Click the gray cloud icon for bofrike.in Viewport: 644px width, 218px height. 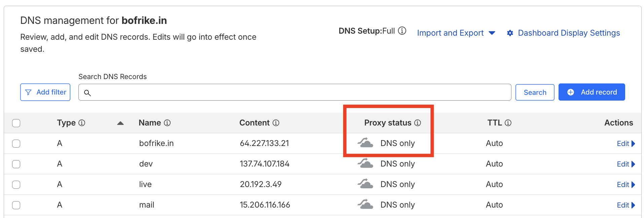[x=365, y=143]
